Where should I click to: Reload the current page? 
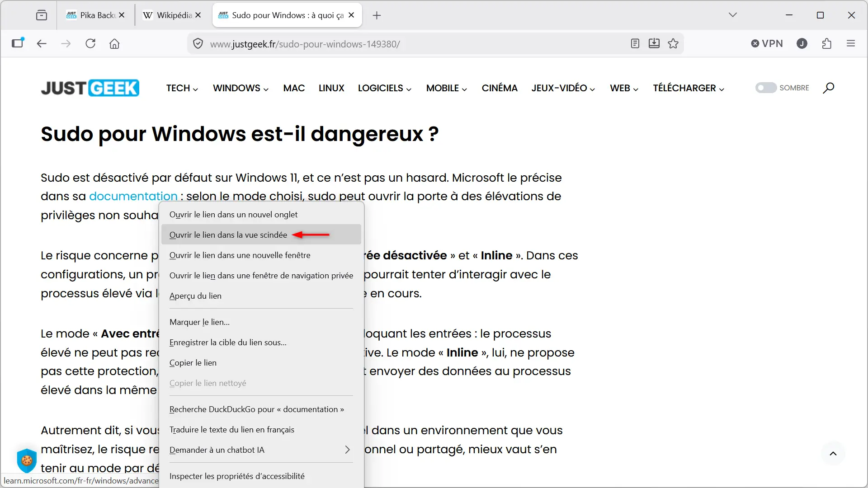pos(90,43)
